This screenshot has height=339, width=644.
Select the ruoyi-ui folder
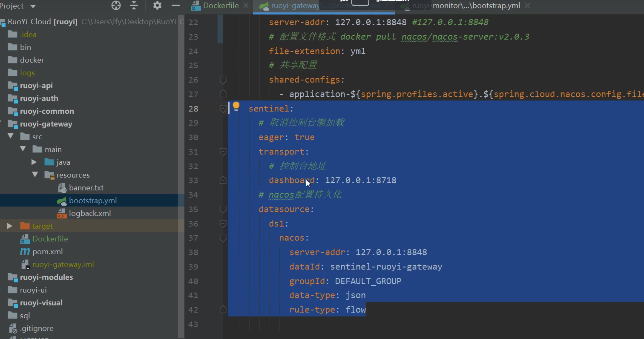pyautogui.click(x=33, y=290)
